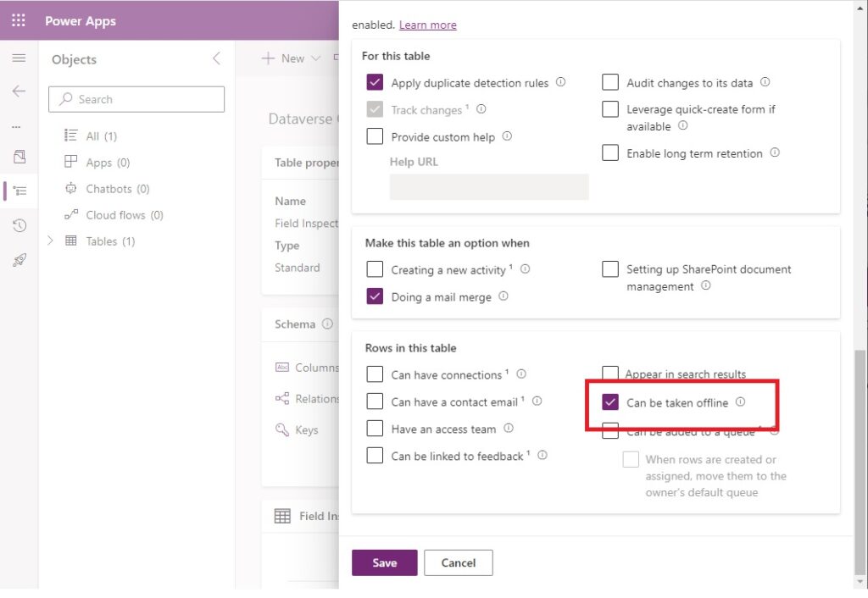Open the Power Apps app launcher waffle
868x598 pixels.
(19, 20)
